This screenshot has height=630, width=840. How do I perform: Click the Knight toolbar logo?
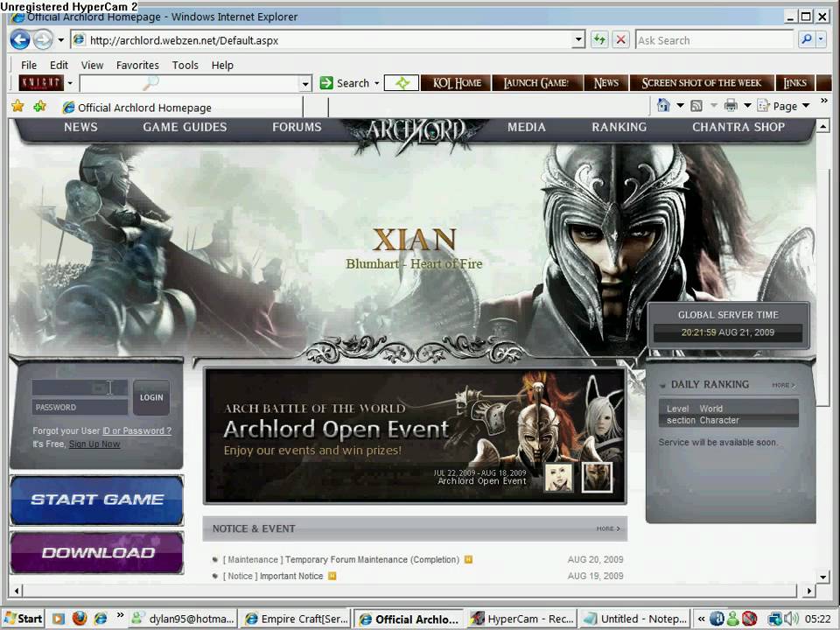(41, 83)
